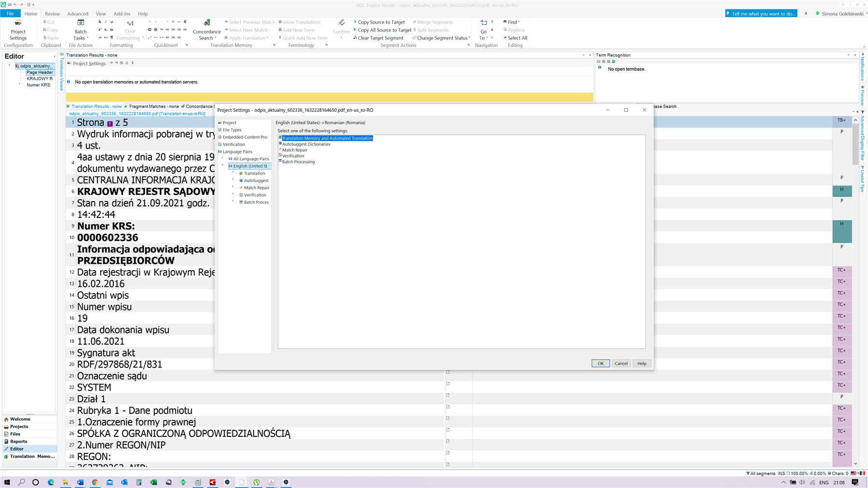Open the Simona Golebiewski account dropdown
Viewport: 868px width, 488px height.
pyautogui.click(x=866, y=14)
